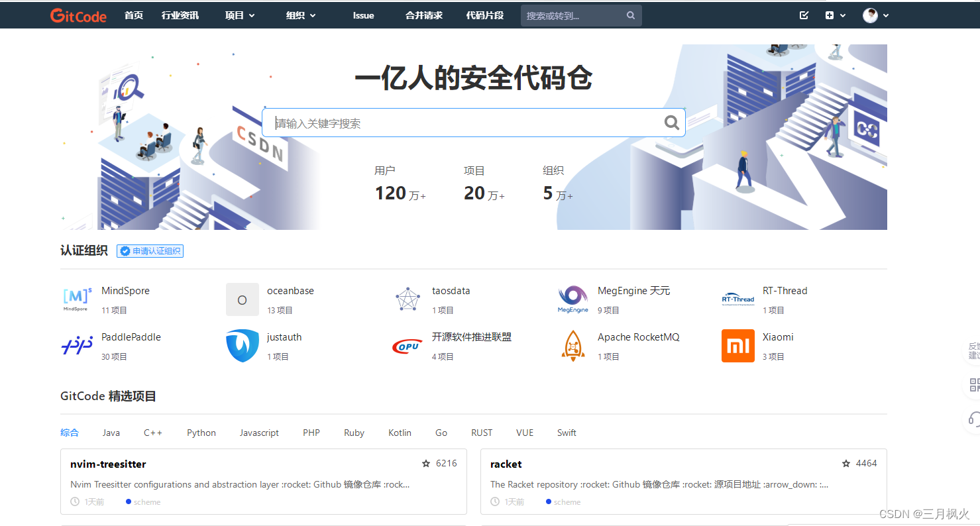Select the 综合 project tab
The image size is (980, 526).
click(70, 433)
